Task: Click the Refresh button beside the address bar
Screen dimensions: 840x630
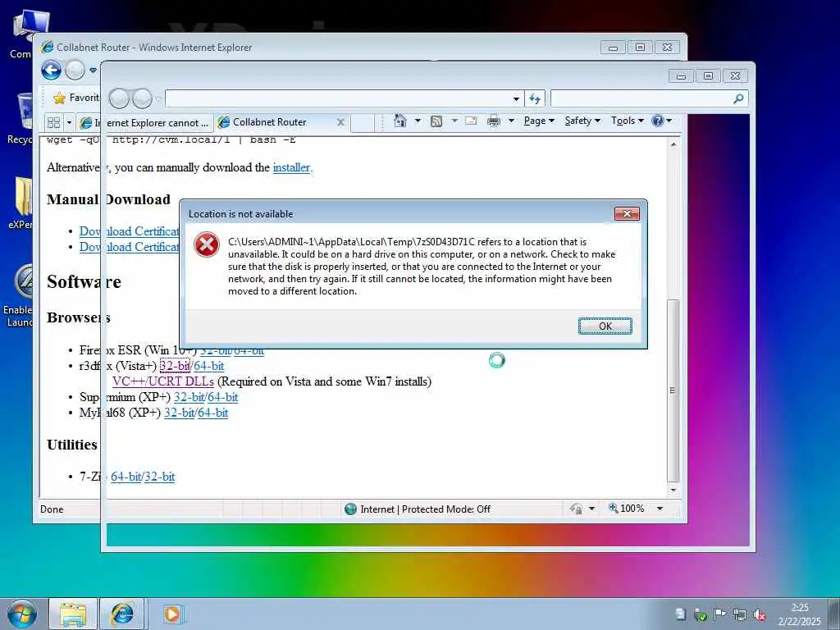Action: [535, 98]
